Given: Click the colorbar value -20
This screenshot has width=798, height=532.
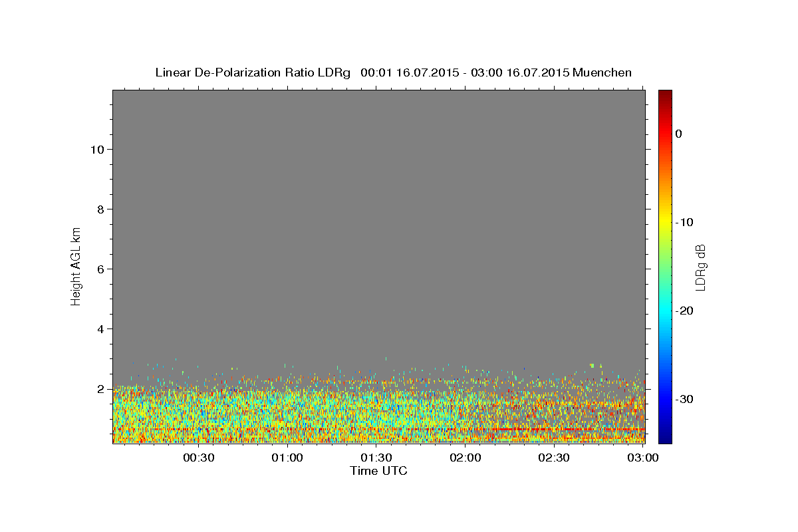Looking at the screenshot, I should coord(685,311).
